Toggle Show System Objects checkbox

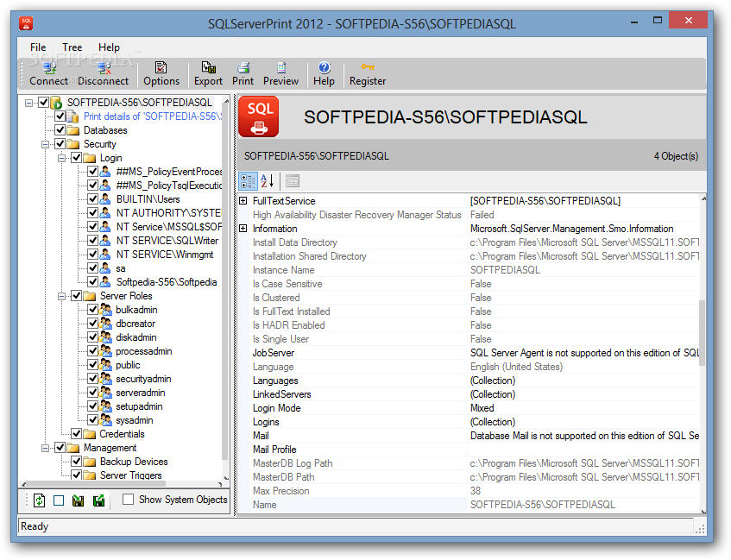click(x=128, y=500)
